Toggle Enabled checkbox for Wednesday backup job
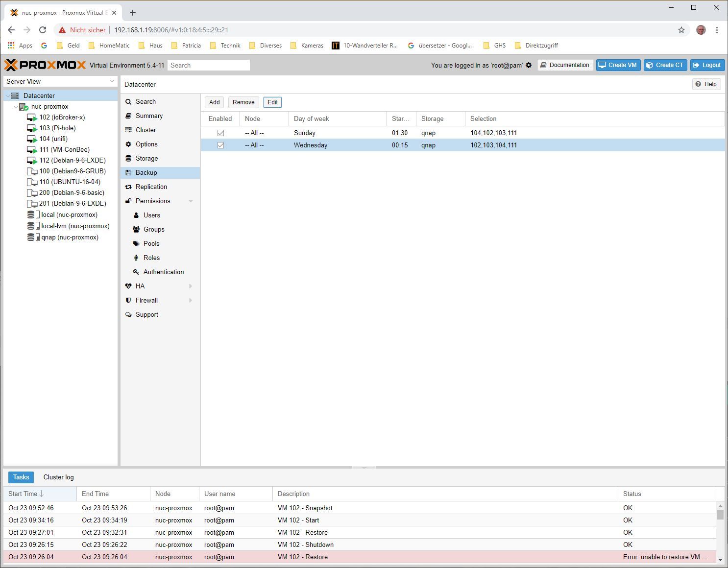The width and height of the screenshot is (728, 568). point(220,145)
